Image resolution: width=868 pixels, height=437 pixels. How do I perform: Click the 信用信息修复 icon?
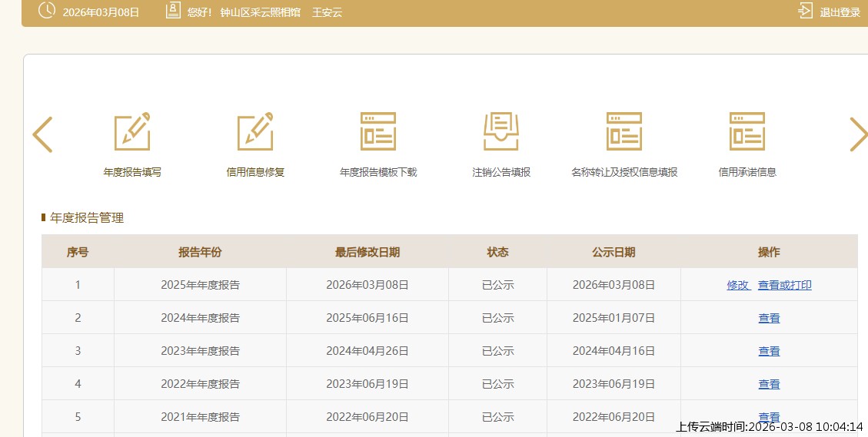pyautogui.click(x=255, y=131)
